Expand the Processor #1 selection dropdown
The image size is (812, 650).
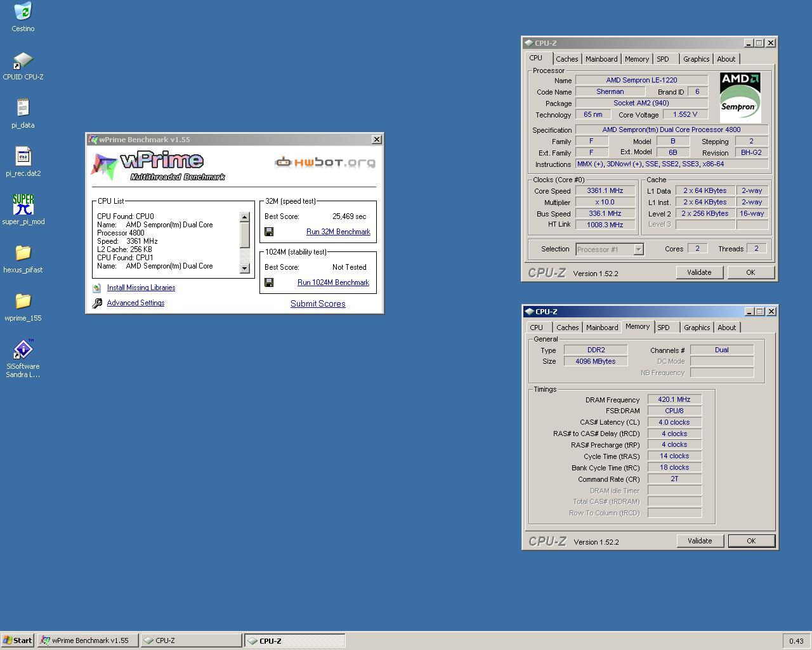pos(639,249)
